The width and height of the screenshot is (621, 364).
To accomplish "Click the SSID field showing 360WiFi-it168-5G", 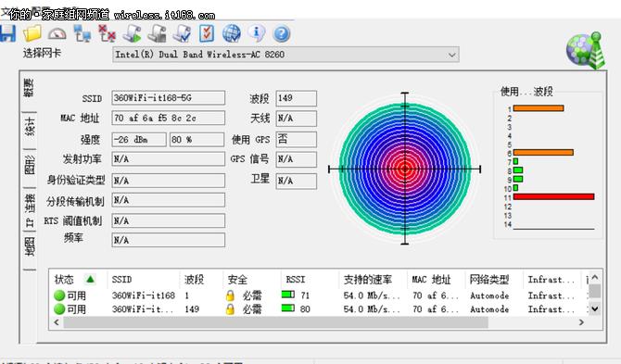I will point(169,98).
